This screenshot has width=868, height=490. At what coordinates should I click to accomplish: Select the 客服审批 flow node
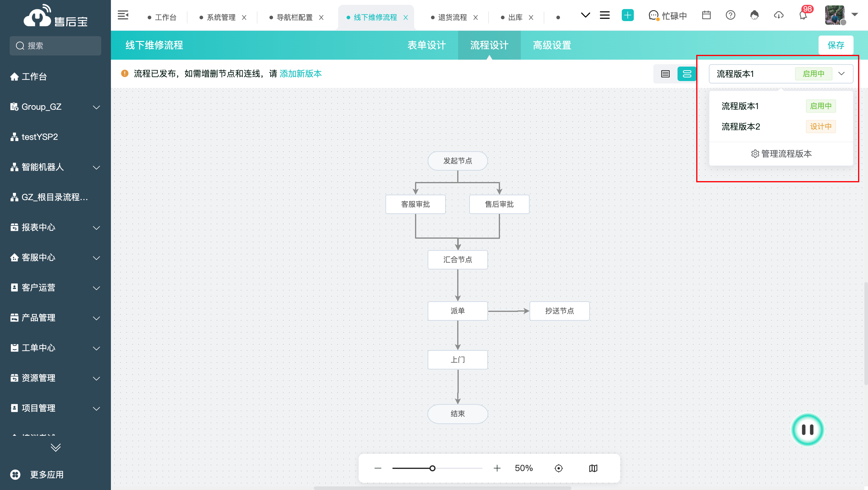416,204
